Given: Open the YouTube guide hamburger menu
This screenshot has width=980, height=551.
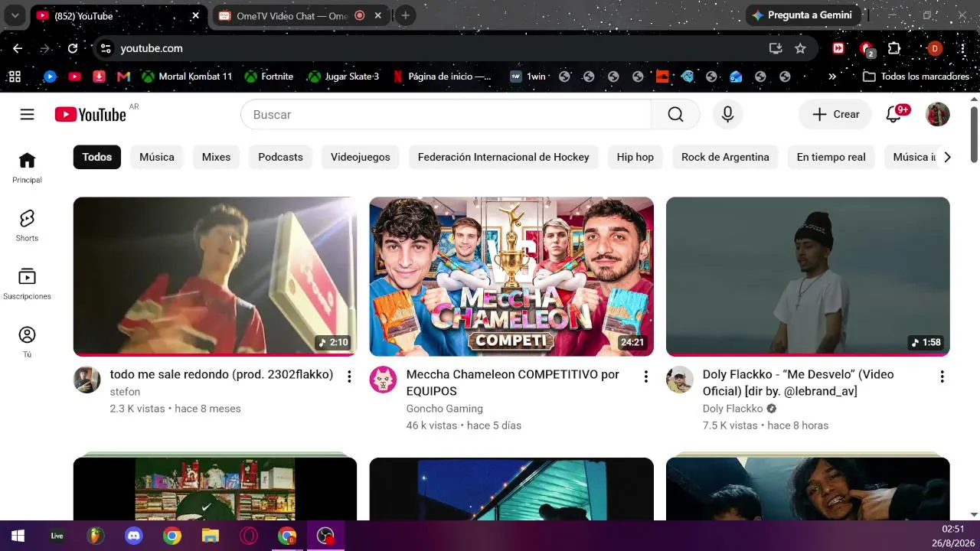Looking at the screenshot, I should click(x=27, y=114).
